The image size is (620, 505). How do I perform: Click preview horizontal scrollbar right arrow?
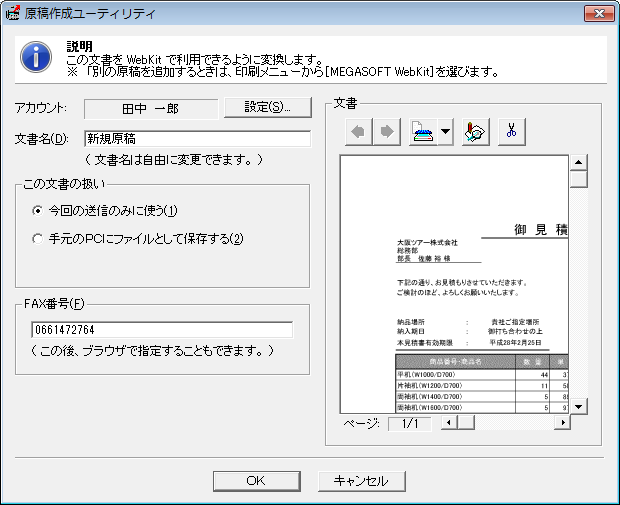pyautogui.click(x=562, y=424)
